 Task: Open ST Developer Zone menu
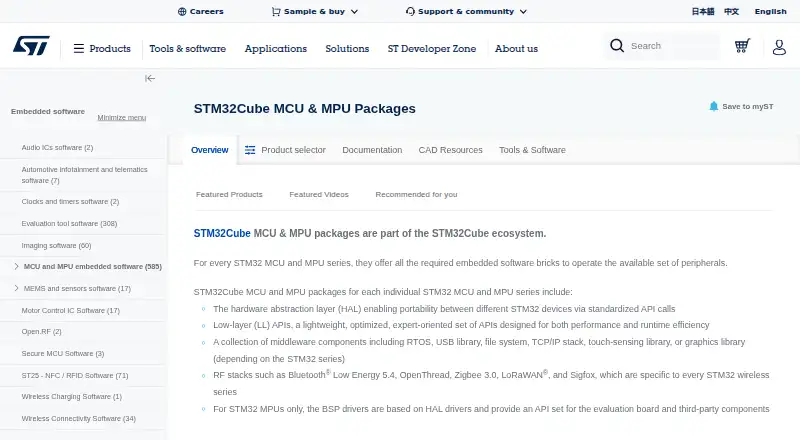tap(432, 48)
